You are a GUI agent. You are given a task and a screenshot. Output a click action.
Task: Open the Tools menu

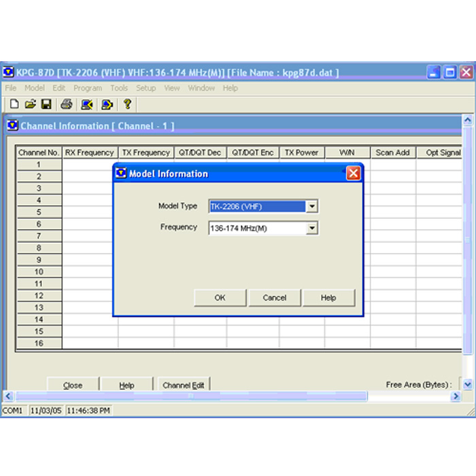point(119,88)
